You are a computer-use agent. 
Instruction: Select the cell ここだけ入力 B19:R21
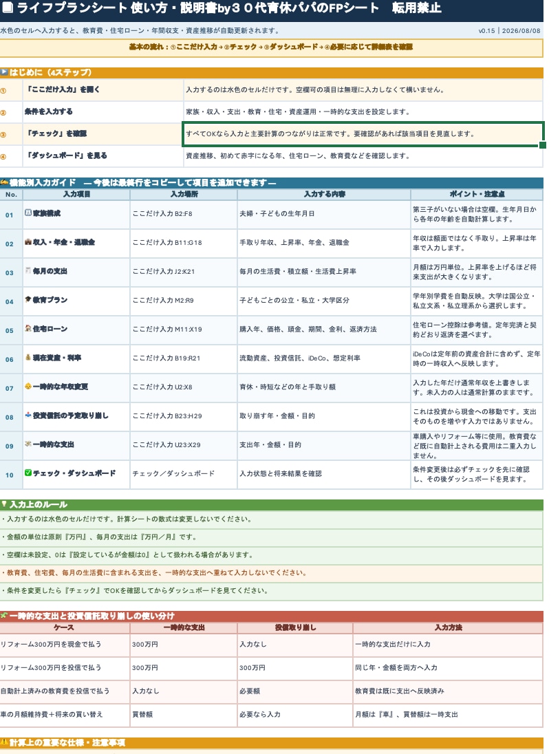pyautogui.click(x=184, y=358)
